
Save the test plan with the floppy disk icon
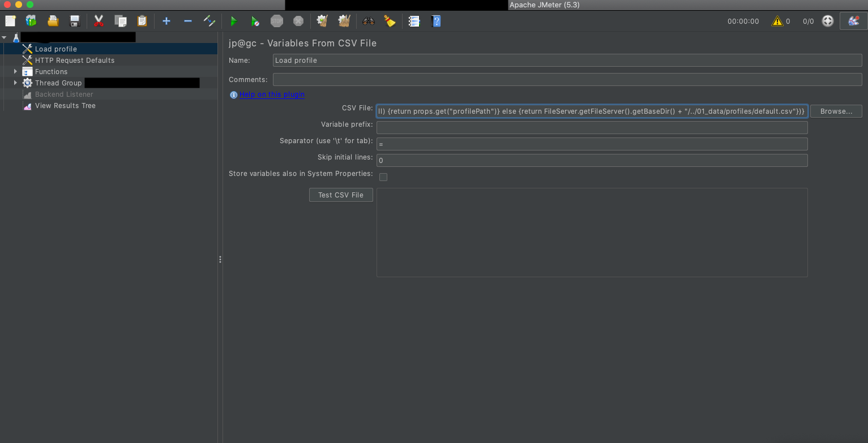click(74, 21)
